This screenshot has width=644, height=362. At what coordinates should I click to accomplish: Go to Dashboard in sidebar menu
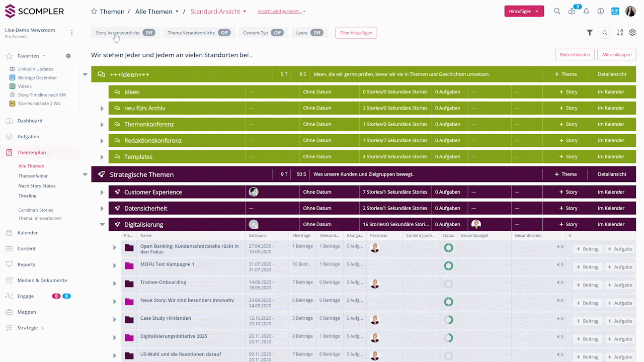30,121
